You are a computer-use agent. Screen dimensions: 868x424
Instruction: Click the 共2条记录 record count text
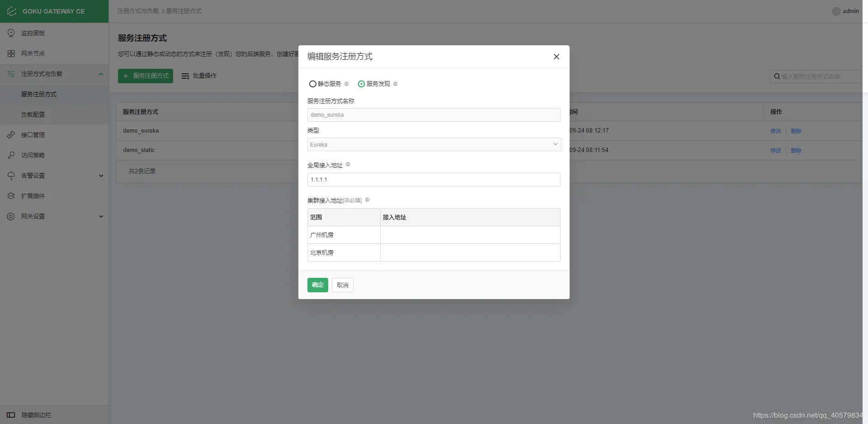(x=142, y=171)
